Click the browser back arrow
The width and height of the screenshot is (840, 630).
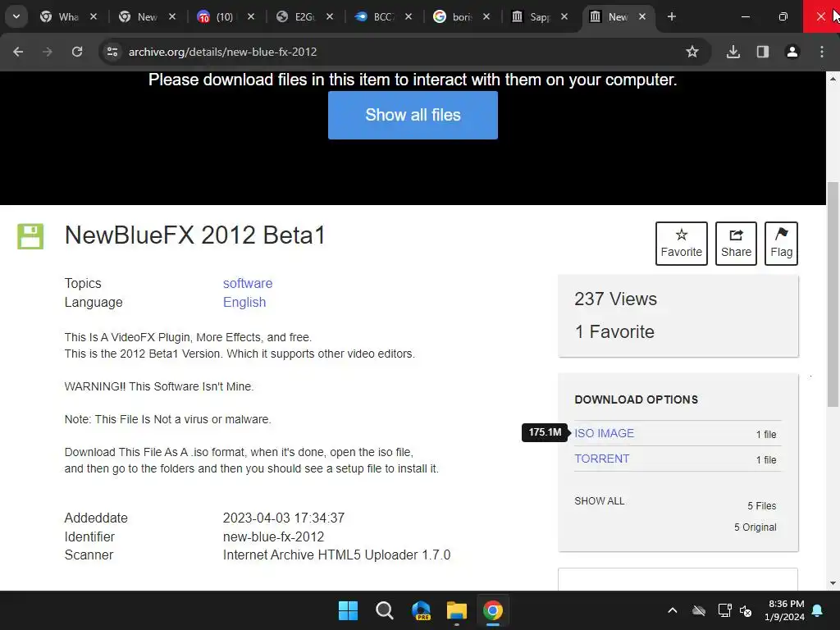[x=18, y=52]
